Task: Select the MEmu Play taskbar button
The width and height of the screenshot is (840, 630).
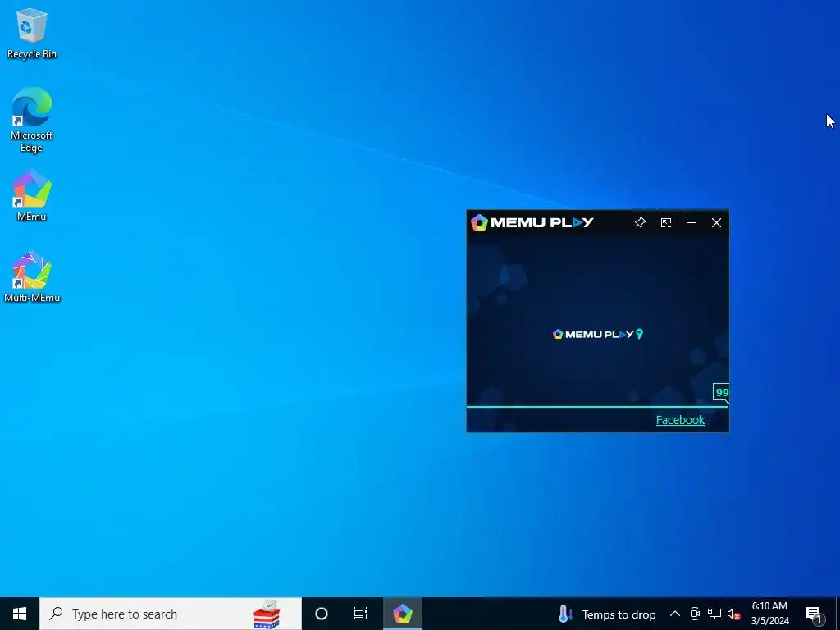Action: (402, 614)
